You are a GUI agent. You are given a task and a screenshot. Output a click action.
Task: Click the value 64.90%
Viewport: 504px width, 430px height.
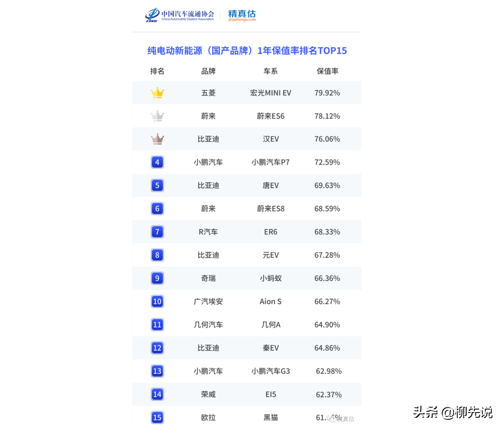[327, 324]
